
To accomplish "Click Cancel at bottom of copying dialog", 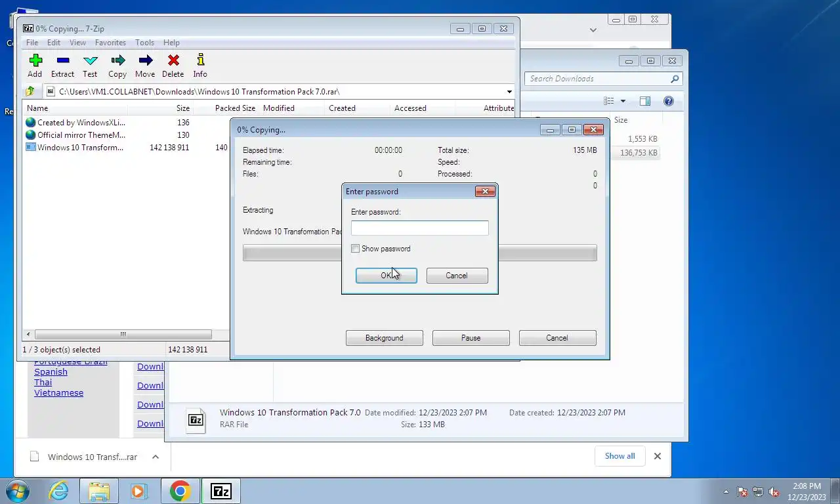I will click(x=557, y=338).
